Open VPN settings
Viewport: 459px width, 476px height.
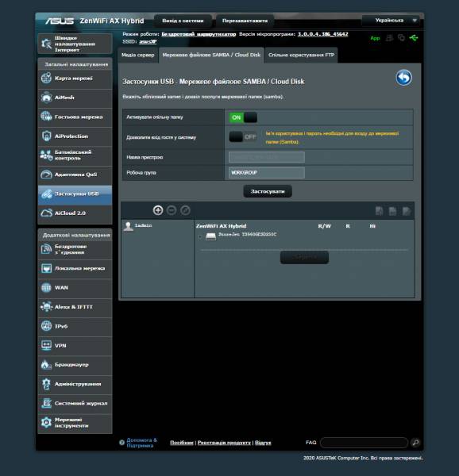pos(75,346)
